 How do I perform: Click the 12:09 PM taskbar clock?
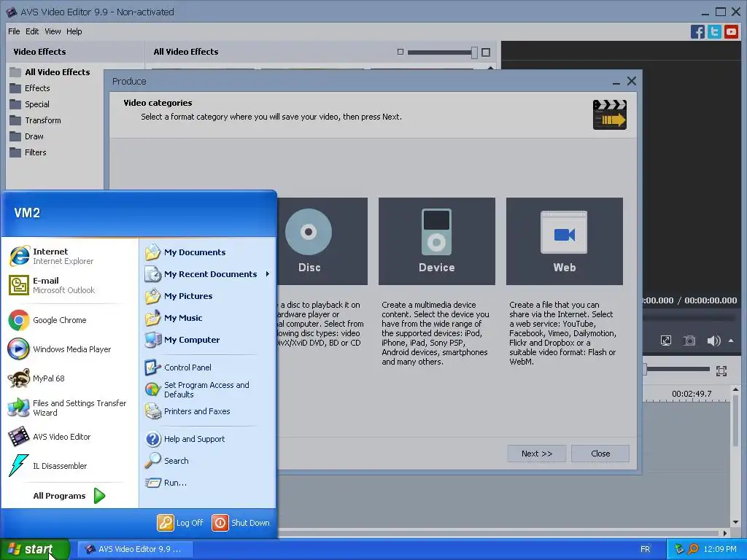coord(720,550)
